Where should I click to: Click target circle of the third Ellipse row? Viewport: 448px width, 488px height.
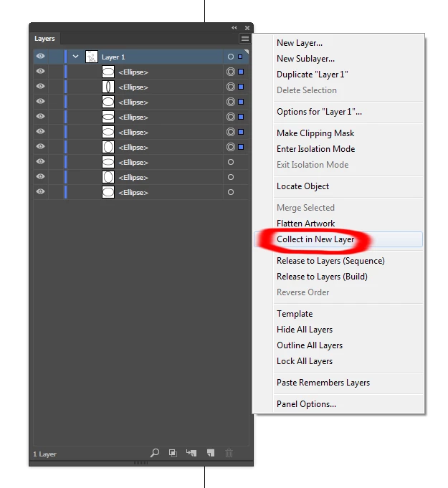pos(231,102)
